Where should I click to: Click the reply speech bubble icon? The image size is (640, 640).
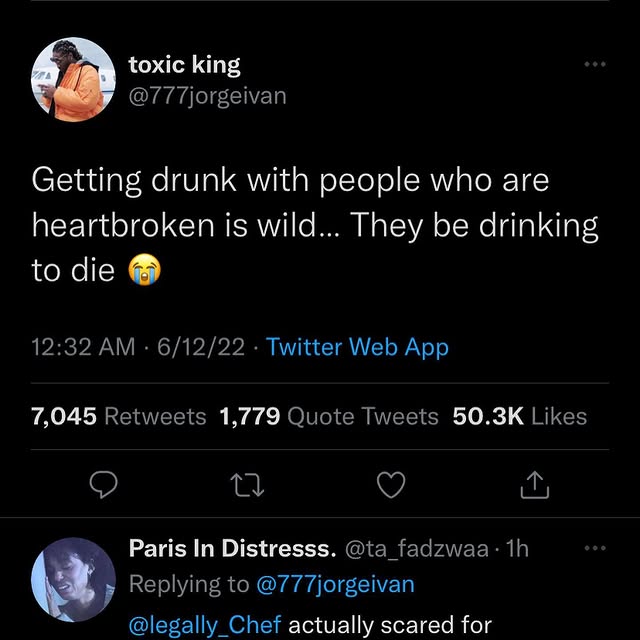click(x=105, y=485)
